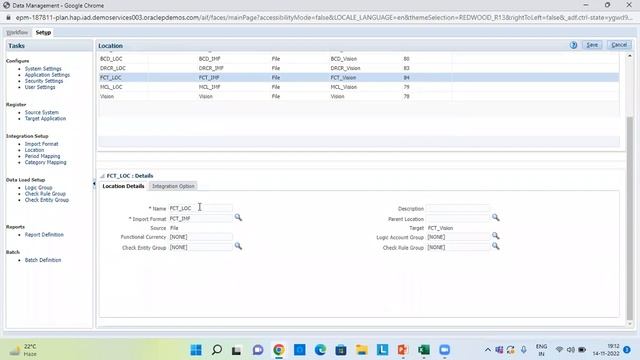
Task: Open Batch Definition task
Action: [43, 260]
